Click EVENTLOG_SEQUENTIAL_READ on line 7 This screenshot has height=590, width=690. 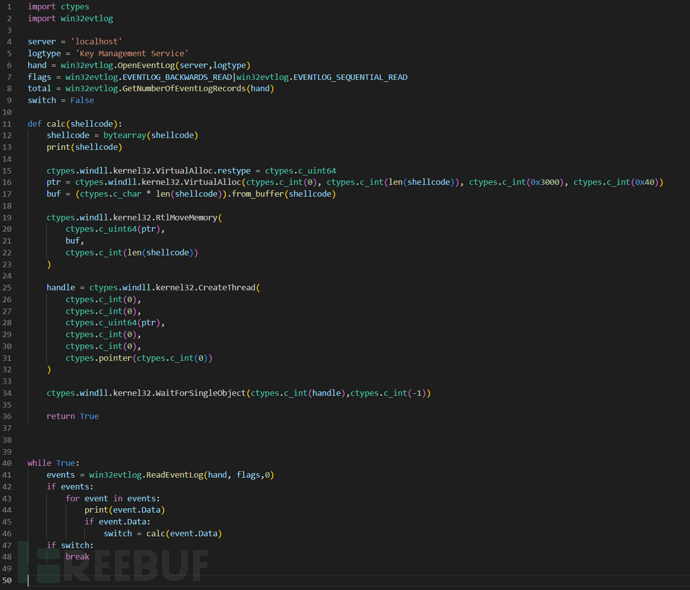click(350, 77)
